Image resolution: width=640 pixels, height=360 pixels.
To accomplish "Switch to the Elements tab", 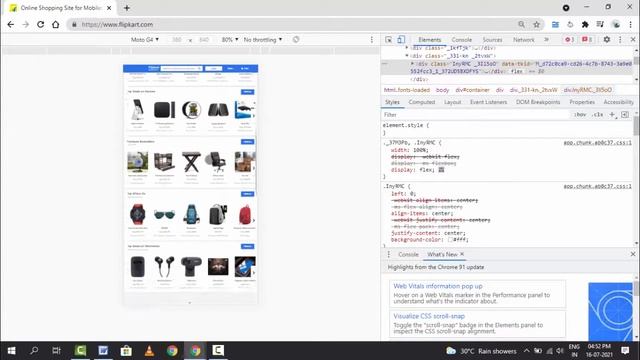I will coord(429,40).
